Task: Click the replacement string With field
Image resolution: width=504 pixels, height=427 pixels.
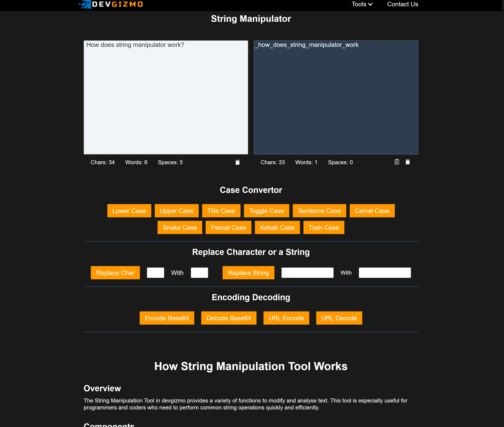Action: (385, 273)
